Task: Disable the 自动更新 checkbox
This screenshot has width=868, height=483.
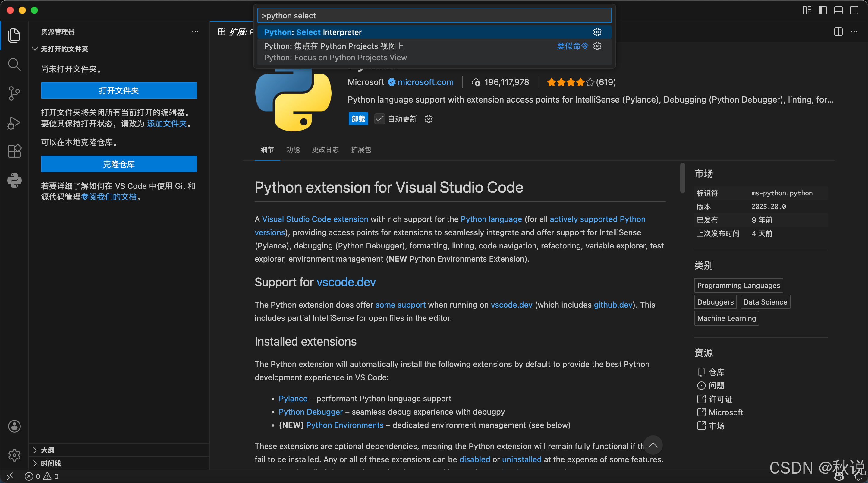Action: pos(379,119)
